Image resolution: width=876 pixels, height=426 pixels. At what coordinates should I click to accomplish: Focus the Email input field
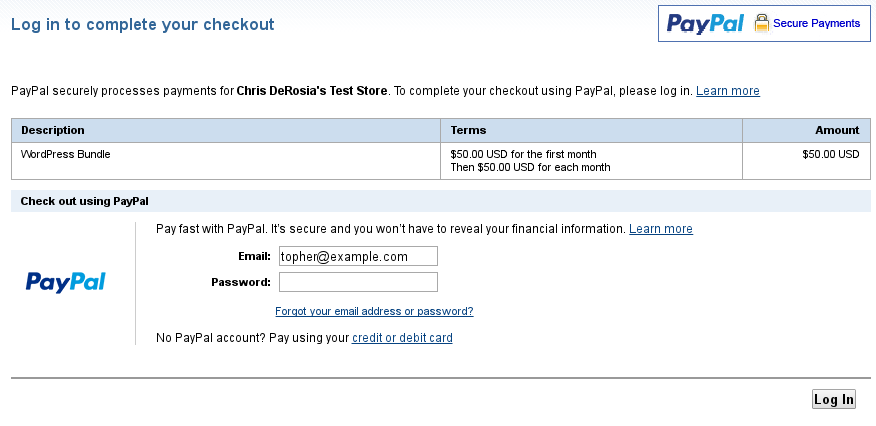[358, 257]
